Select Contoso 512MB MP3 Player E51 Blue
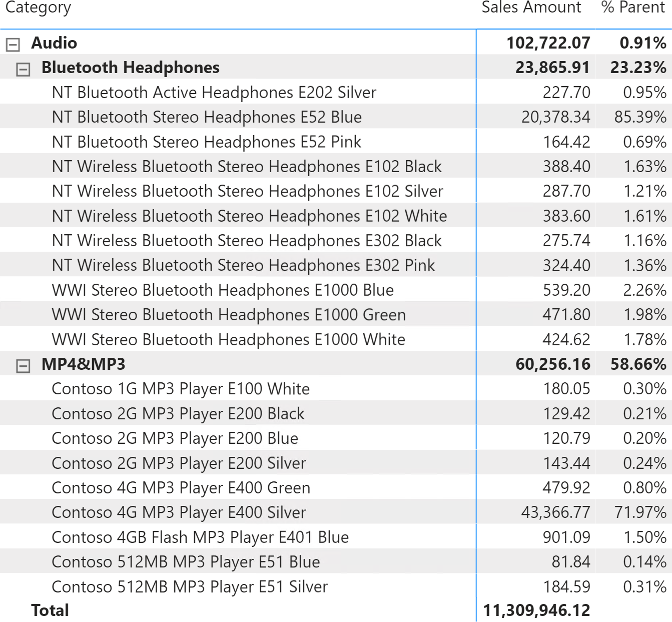Image resolution: width=672 pixels, height=622 pixels. [186, 562]
